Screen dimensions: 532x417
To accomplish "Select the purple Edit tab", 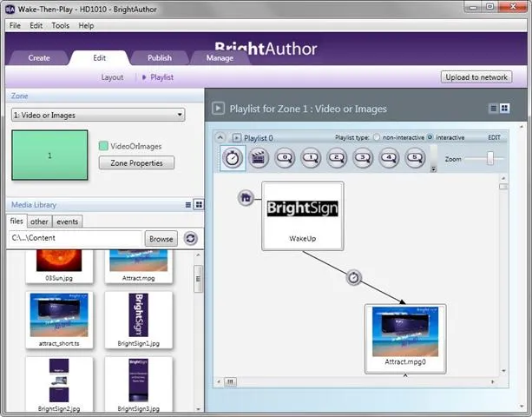I will (x=100, y=58).
